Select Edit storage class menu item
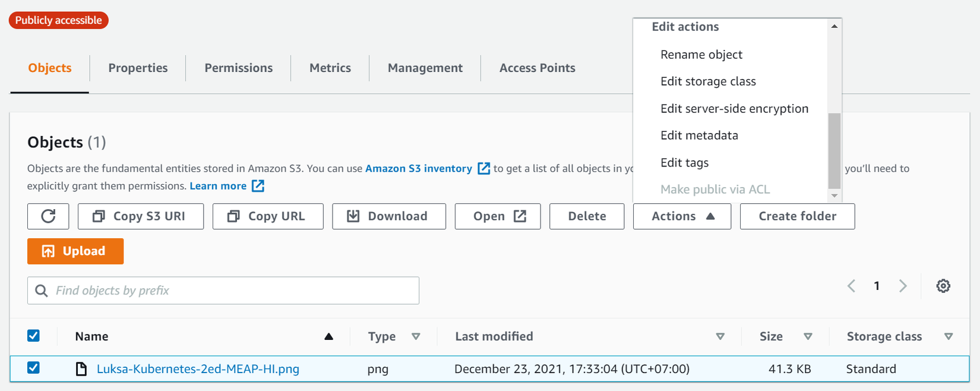The width and height of the screenshot is (980, 391). click(708, 81)
